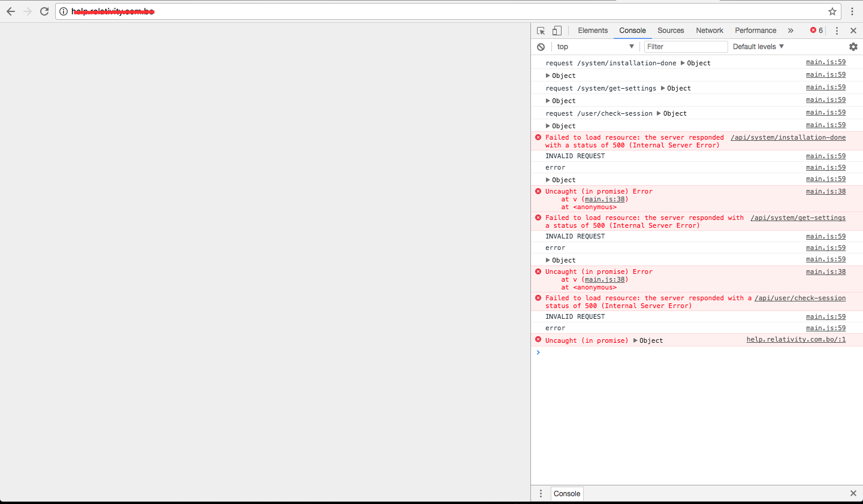Switch to the Sources panel

(671, 30)
